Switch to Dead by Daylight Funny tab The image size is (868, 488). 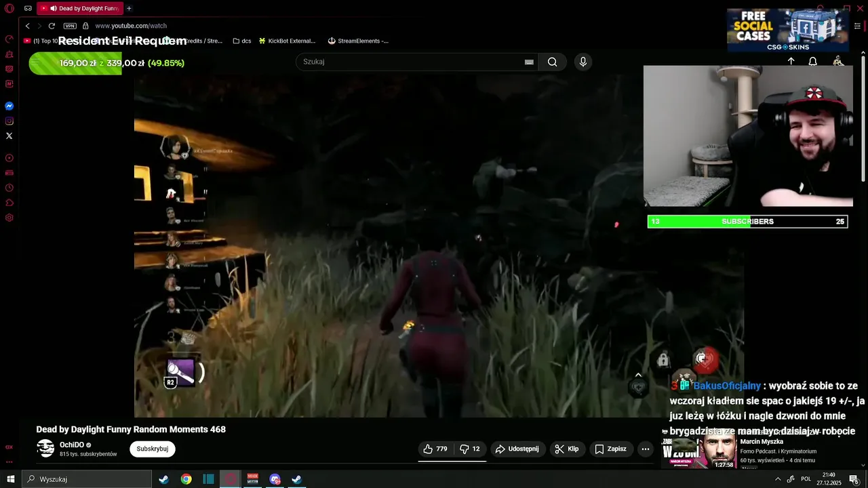point(79,8)
